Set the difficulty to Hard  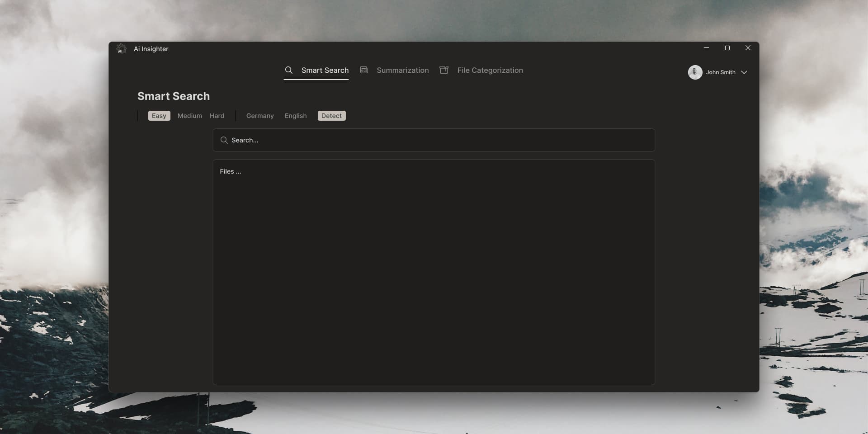click(x=217, y=116)
